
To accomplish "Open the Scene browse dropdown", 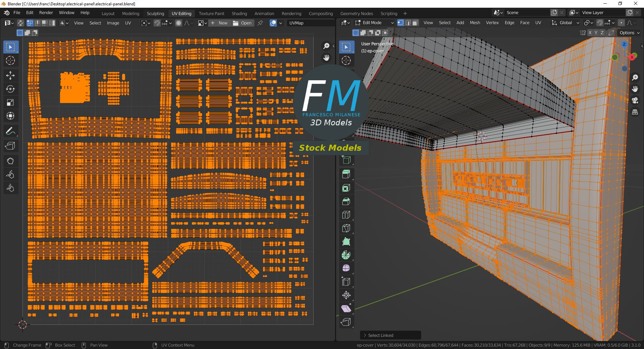I will pyautogui.click(x=498, y=12).
